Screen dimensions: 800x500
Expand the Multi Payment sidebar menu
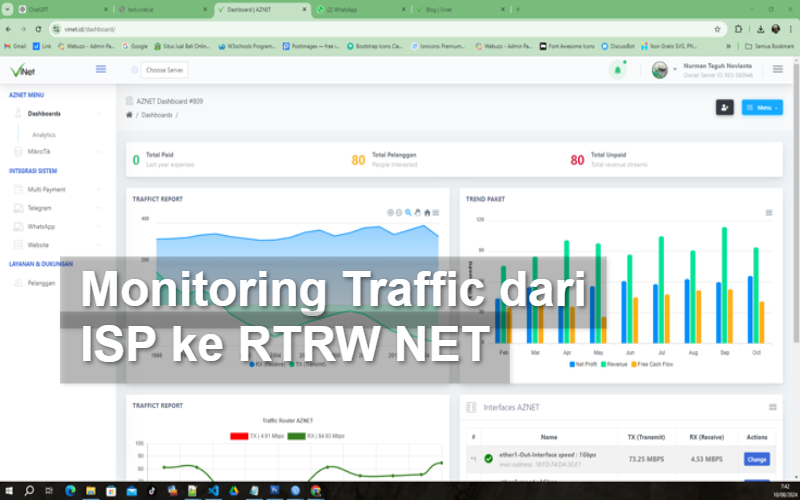(46, 189)
